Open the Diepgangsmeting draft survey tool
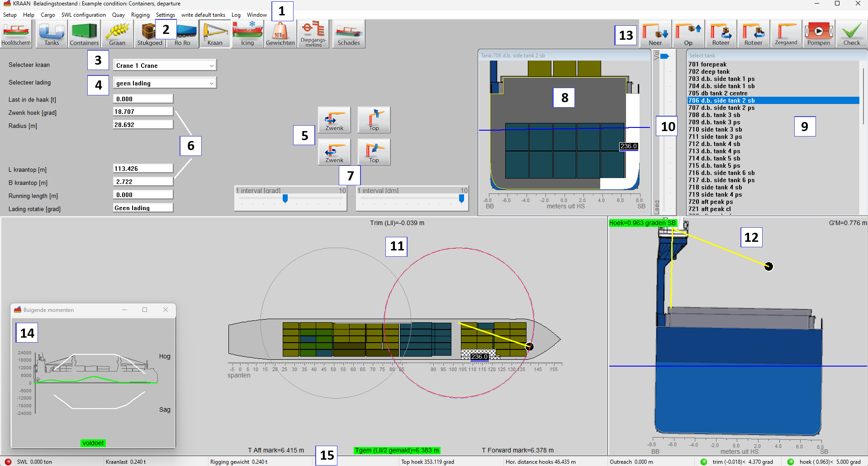Viewport: 868px width, 466px height. point(313,34)
